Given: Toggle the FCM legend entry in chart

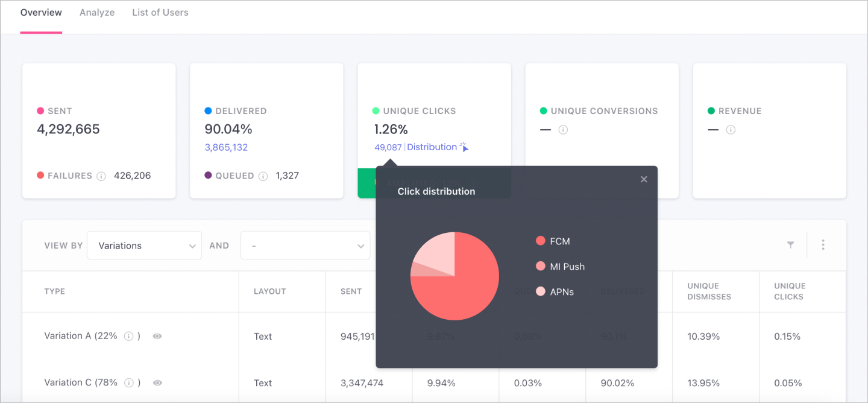Looking at the screenshot, I should pos(553,241).
